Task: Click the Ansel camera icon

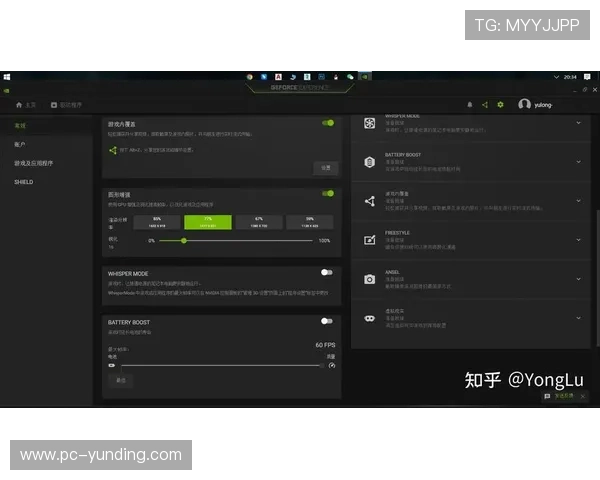Action: point(369,279)
